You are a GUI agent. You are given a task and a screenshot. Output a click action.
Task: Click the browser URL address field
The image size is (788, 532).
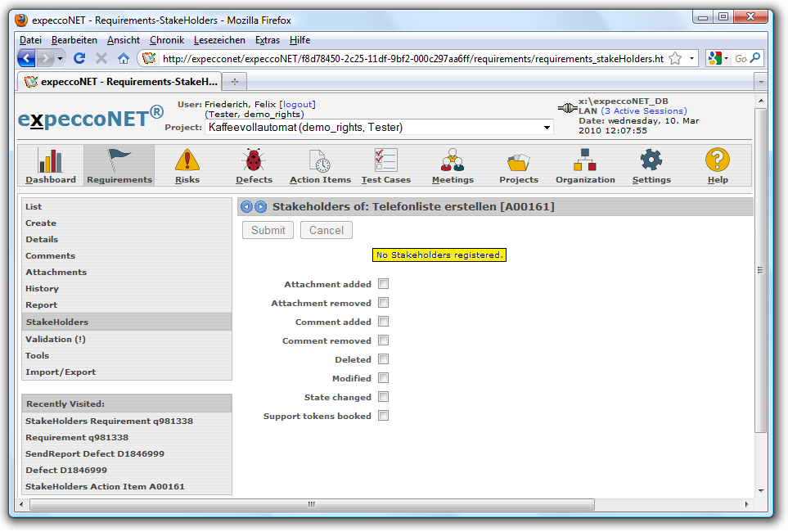[x=409, y=59]
